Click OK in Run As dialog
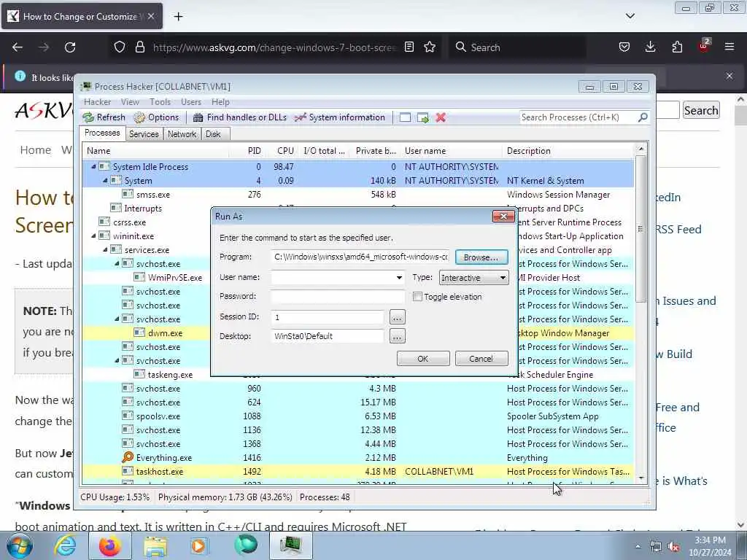This screenshot has width=747, height=560. 423,359
